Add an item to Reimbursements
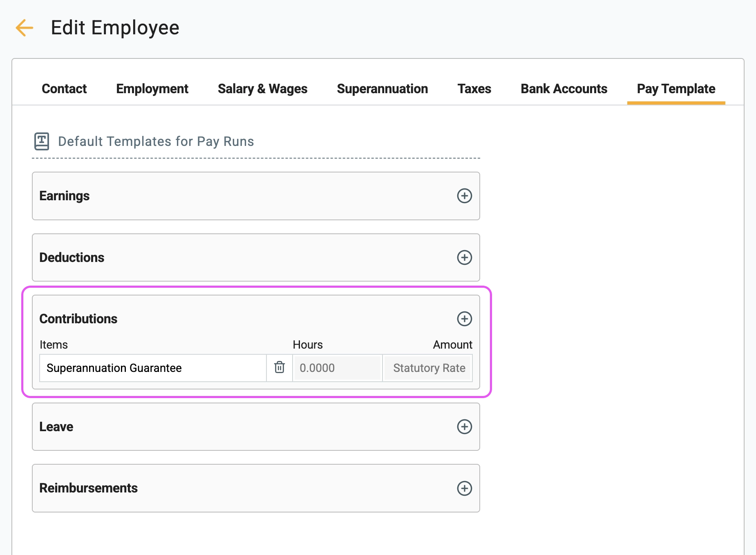Viewport: 756px width, 555px height. click(464, 488)
